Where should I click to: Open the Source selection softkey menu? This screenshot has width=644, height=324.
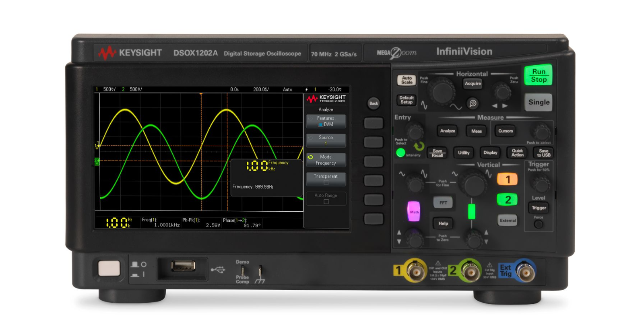pyautogui.click(x=326, y=140)
